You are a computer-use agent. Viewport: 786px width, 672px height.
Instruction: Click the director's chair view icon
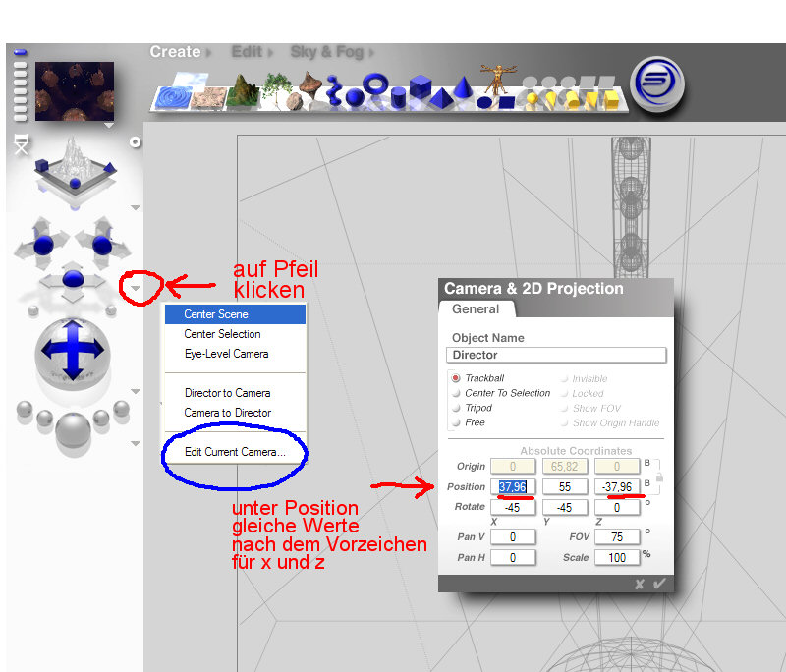[21, 143]
